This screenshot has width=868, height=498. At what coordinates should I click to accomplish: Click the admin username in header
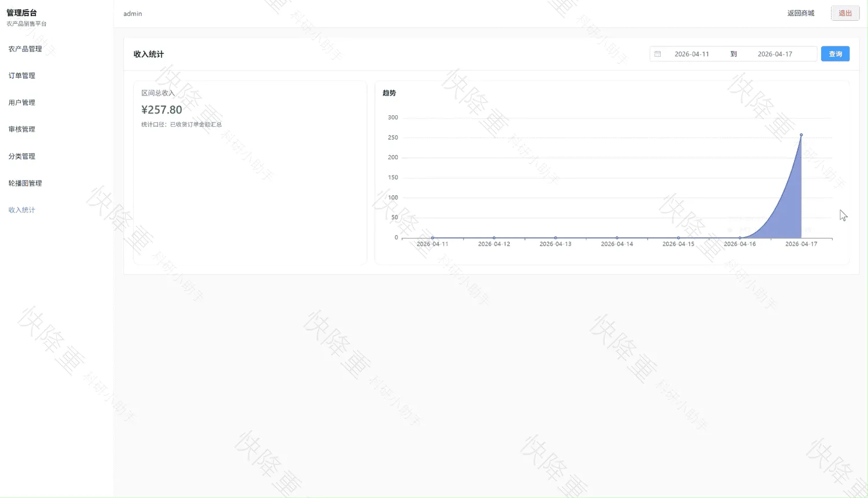(133, 13)
